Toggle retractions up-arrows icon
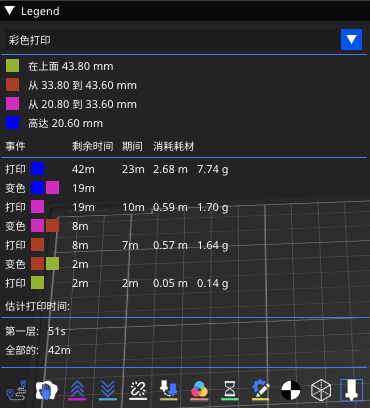This screenshot has height=408, width=370. pos(77,390)
